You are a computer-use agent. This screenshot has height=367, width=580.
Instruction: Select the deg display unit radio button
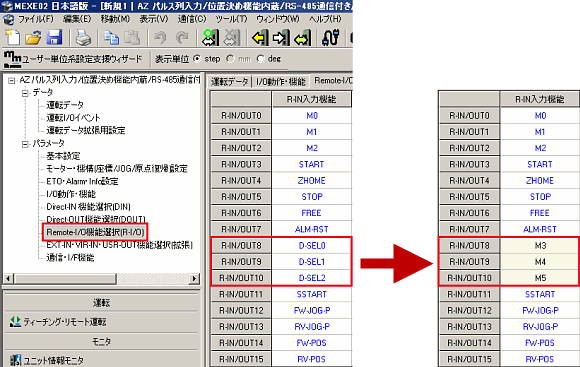coord(261,59)
